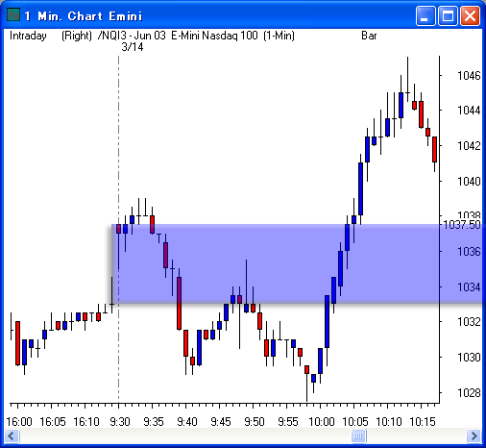The width and height of the screenshot is (486, 448).
Task: Click the 9:40 time axis label
Action: click(187, 422)
